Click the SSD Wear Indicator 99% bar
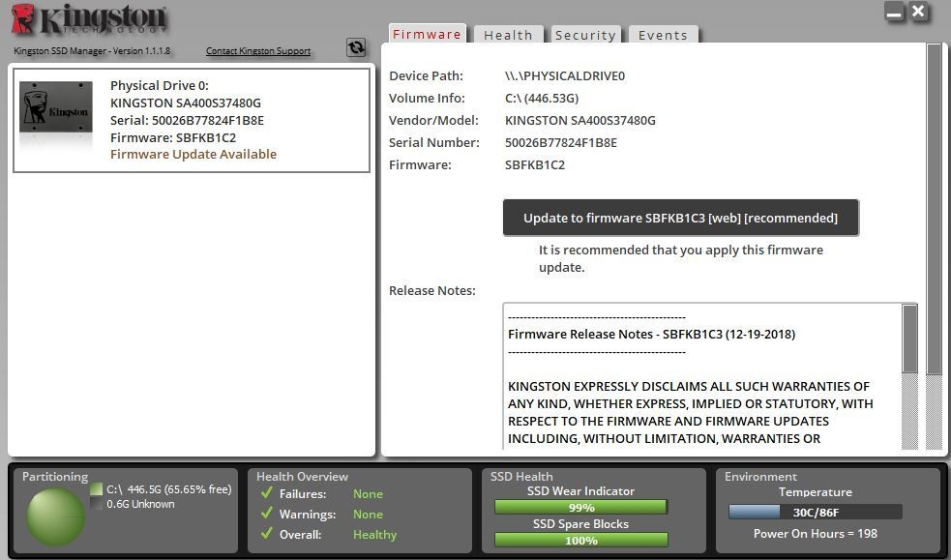 click(x=581, y=507)
